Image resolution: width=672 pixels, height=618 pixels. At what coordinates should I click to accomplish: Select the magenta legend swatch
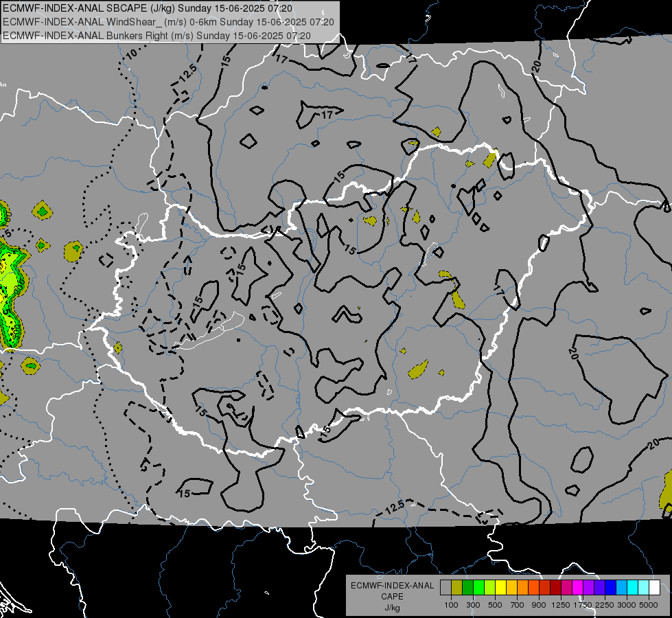578,587
